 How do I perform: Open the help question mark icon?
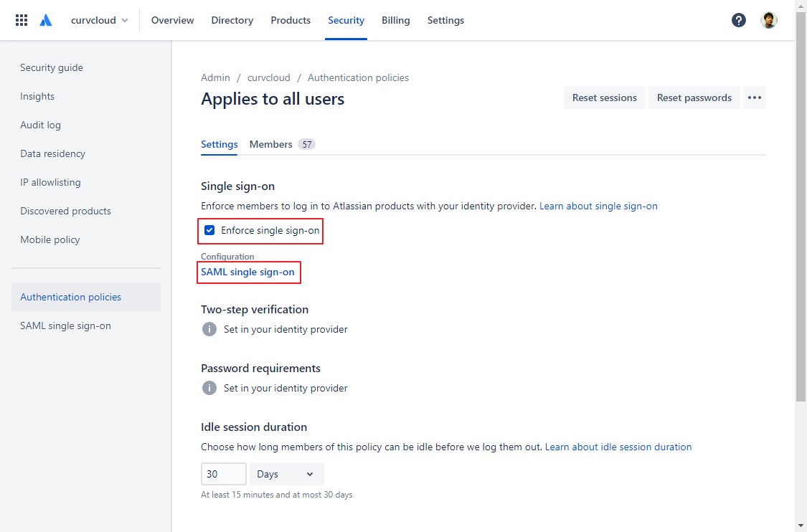coord(739,20)
